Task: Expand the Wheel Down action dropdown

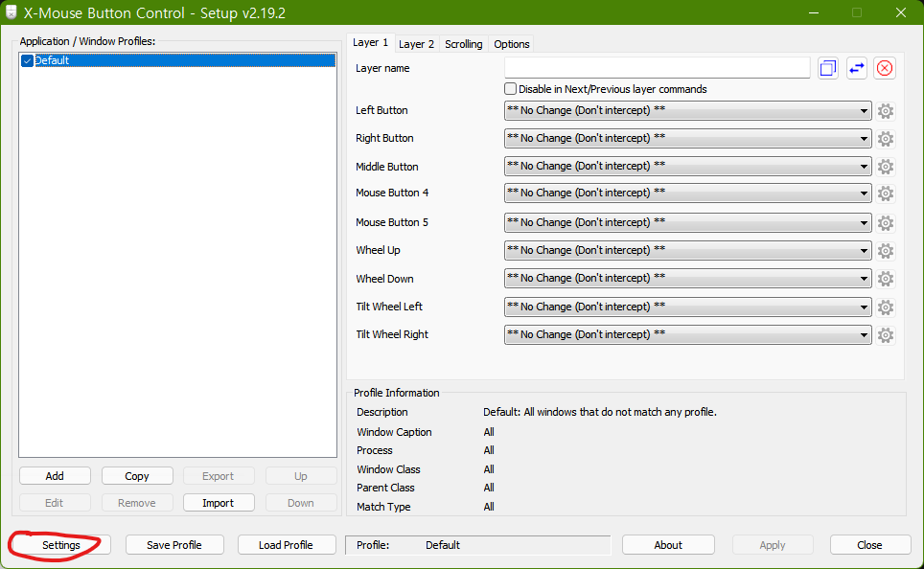Action: tap(687, 278)
